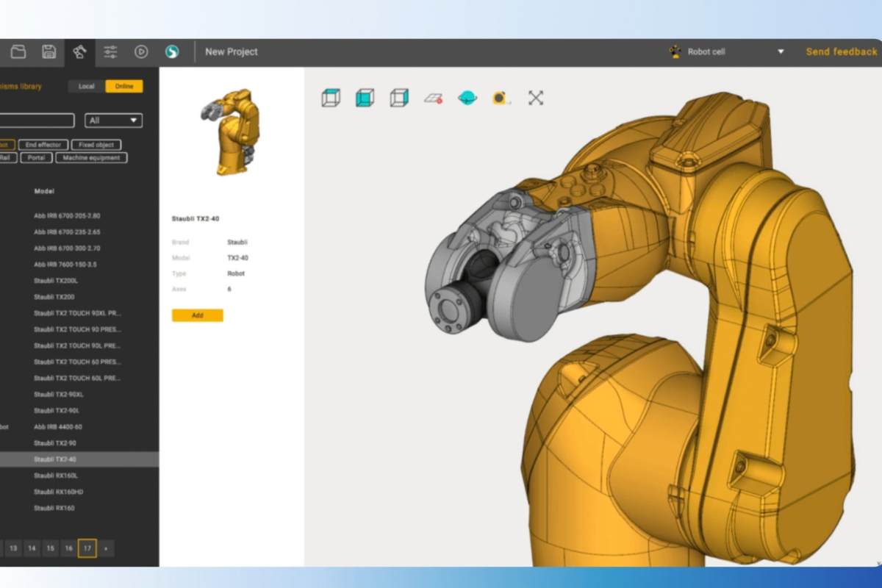Click the fit-to-screen arrows icon
This screenshot has width=882, height=588.
coord(536,98)
